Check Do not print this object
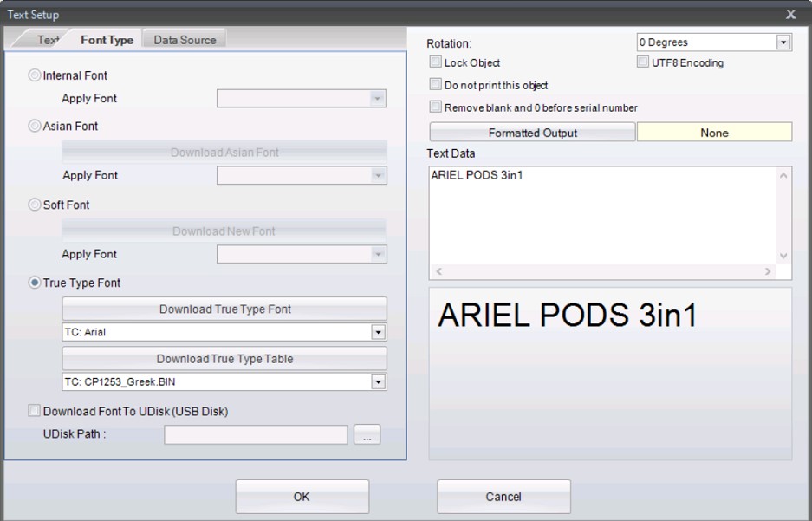Image resolution: width=812 pixels, height=521 pixels. pyautogui.click(x=436, y=84)
